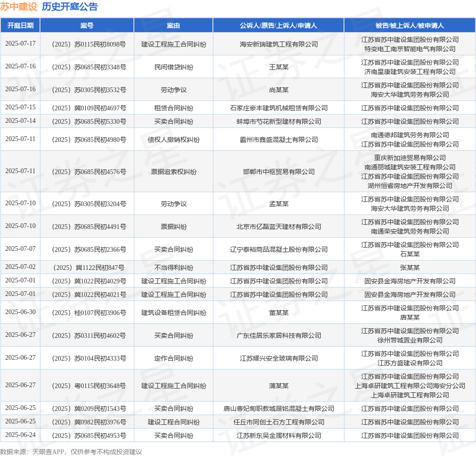
Task: Select case number (2025)冀0209民初1543号
Action: point(89,409)
